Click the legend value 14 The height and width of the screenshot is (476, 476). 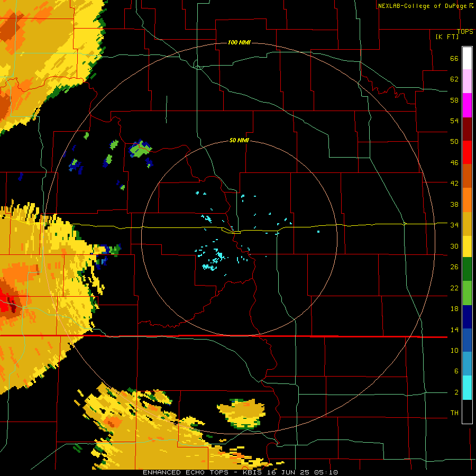pos(454,329)
